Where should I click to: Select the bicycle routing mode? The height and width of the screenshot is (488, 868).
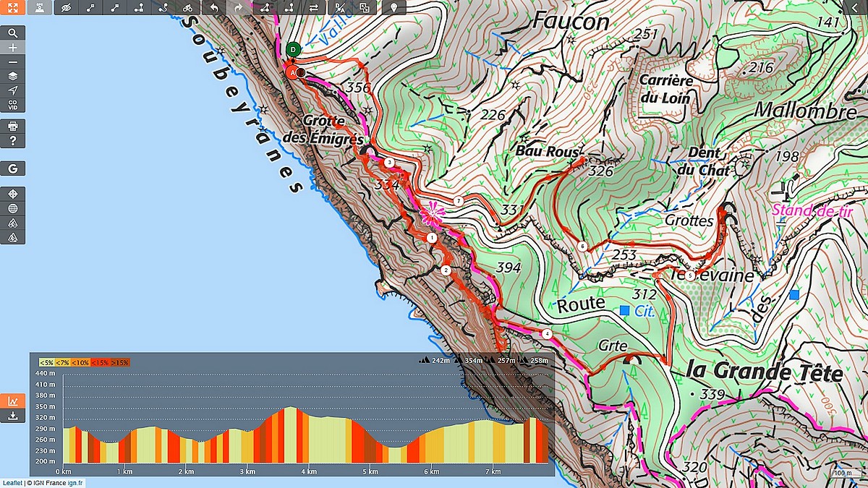[188, 7]
